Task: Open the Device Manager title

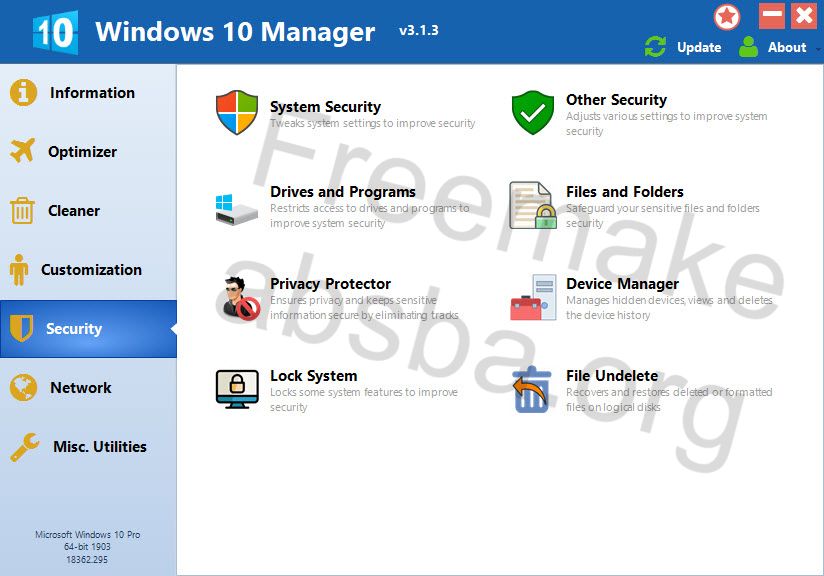Action: [x=622, y=284]
